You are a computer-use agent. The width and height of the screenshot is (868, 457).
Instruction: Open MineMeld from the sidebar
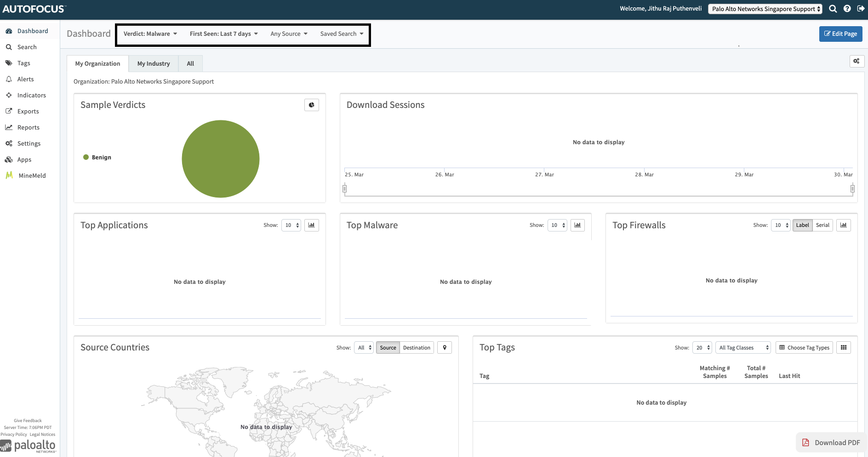(32, 175)
